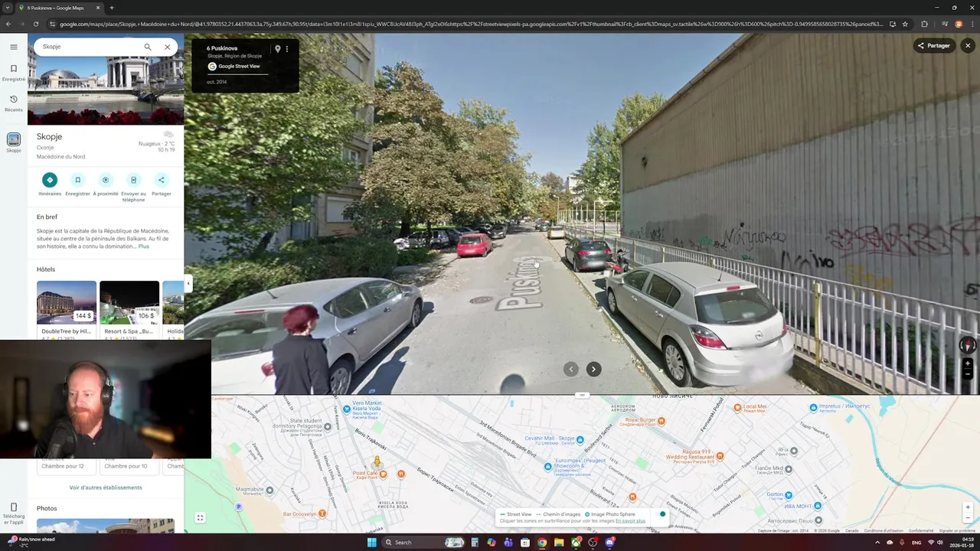The height and width of the screenshot is (551, 980).
Task: Open File Explorer from taskbar
Action: coord(559,543)
